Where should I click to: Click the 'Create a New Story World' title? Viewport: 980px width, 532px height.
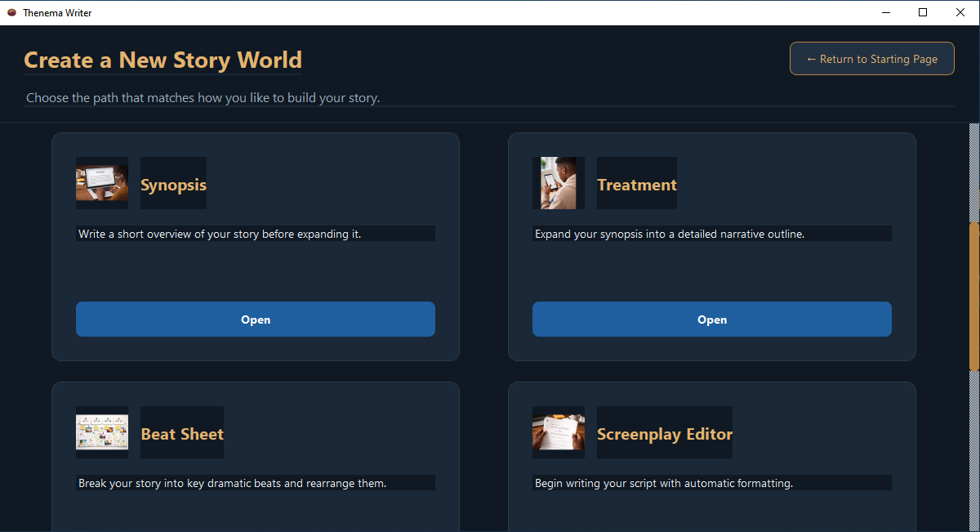point(163,60)
